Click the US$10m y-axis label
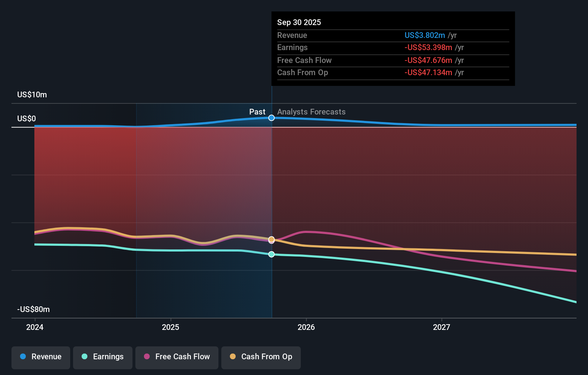Viewport: 588px width, 375px height. (32, 94)
